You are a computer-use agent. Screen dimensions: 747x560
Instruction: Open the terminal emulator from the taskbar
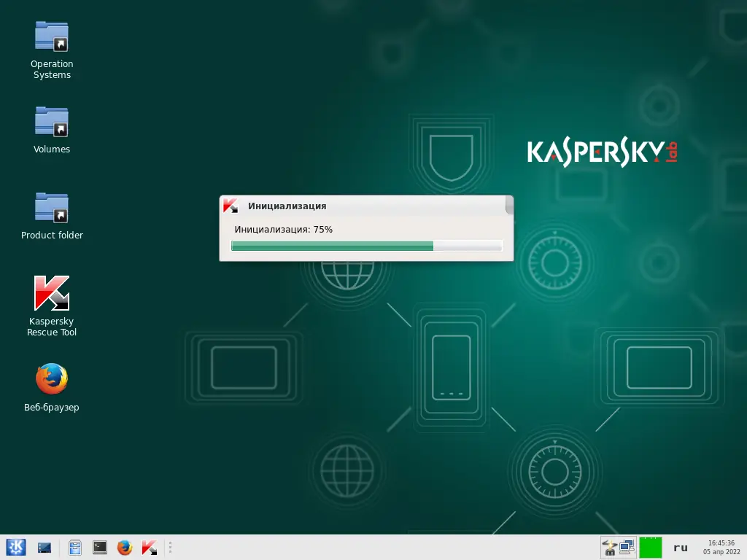(98, 548)
